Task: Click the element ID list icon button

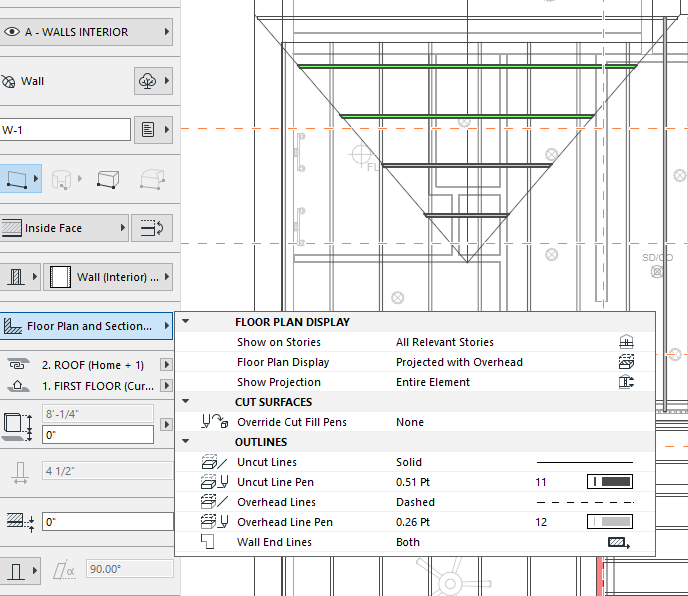Action: [149, 129]
